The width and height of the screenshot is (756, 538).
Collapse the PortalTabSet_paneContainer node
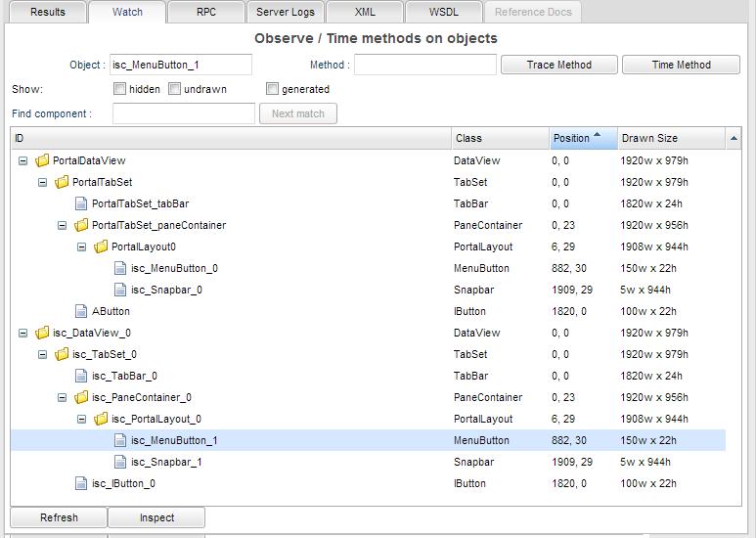click(x=63, y=225)
